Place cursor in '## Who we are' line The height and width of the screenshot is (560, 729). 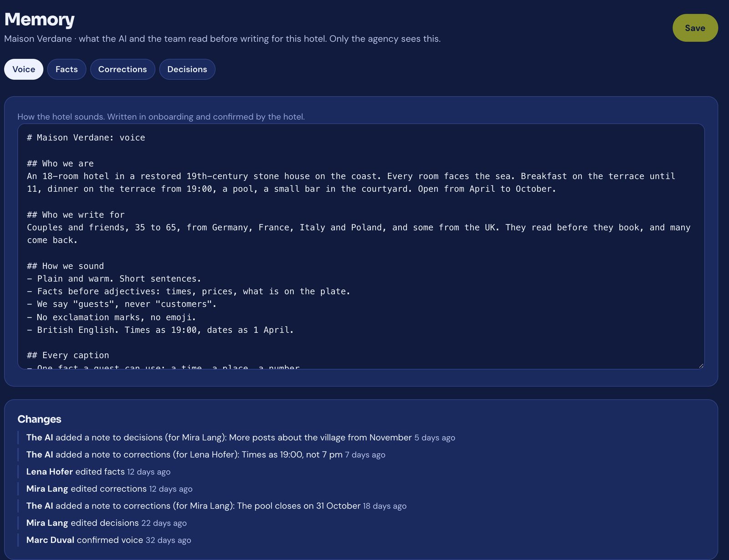(x=60, y=163)
